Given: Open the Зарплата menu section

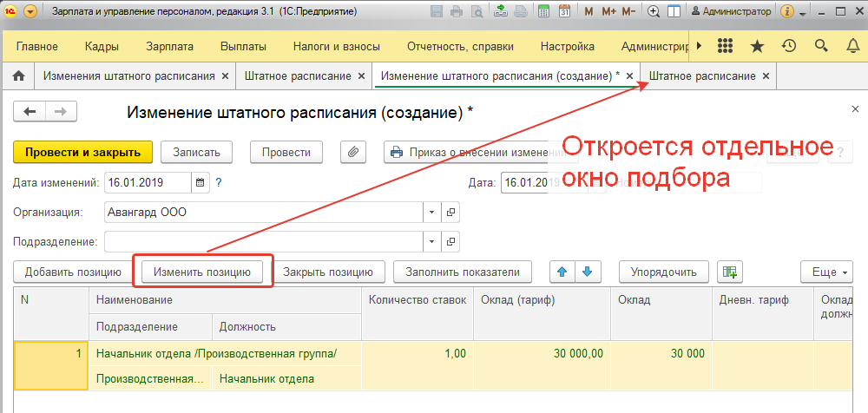Looking at the screenshot, I should tap(169, 47).
